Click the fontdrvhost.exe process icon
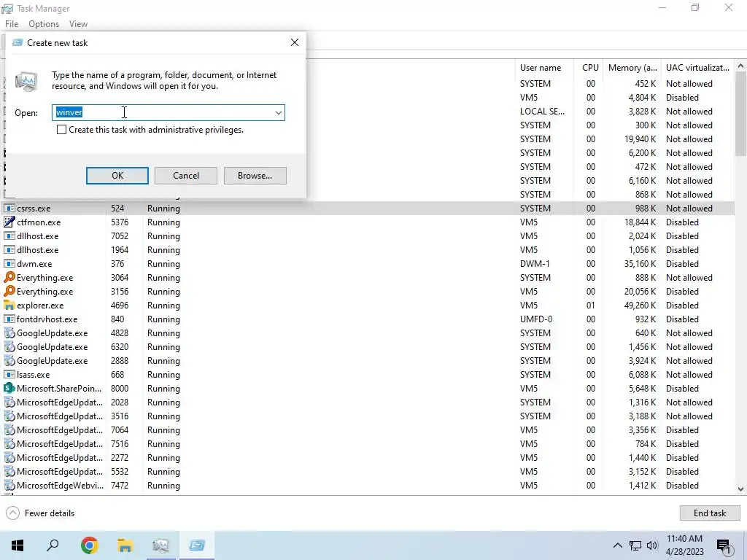Image resolution: width=747 pixels, height=560 pixels. click(x=9, y=319)
